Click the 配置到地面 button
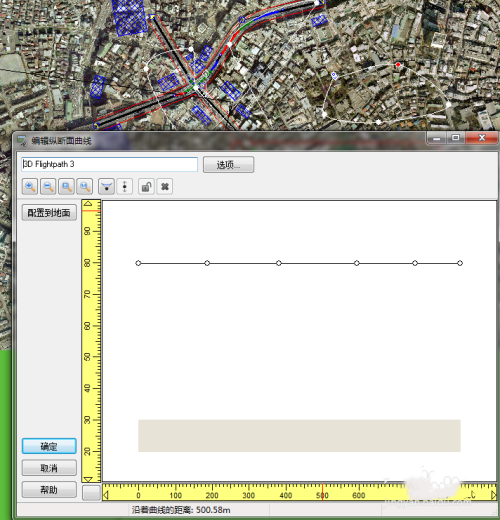This screenshot has height=520, width=500. [x=49, y=213]
